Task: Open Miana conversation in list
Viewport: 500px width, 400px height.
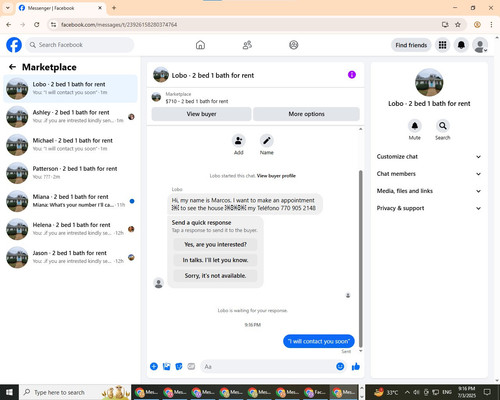Action: click(x=70, y=201)
